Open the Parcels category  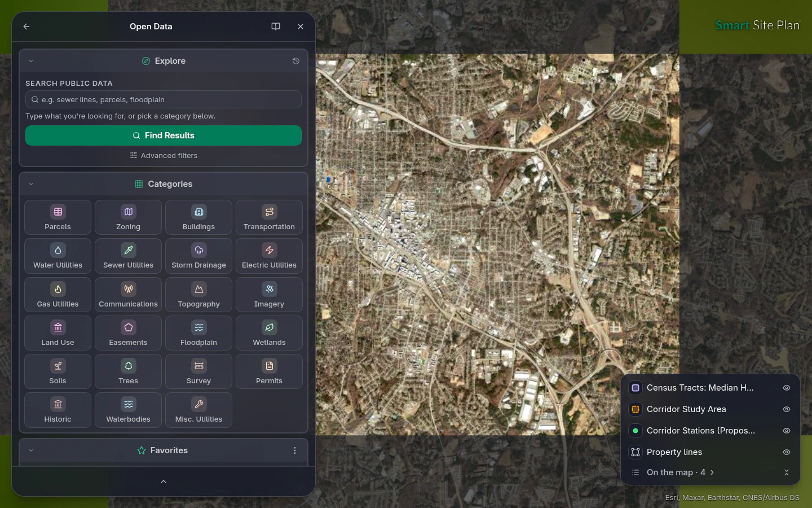[58, 217]
